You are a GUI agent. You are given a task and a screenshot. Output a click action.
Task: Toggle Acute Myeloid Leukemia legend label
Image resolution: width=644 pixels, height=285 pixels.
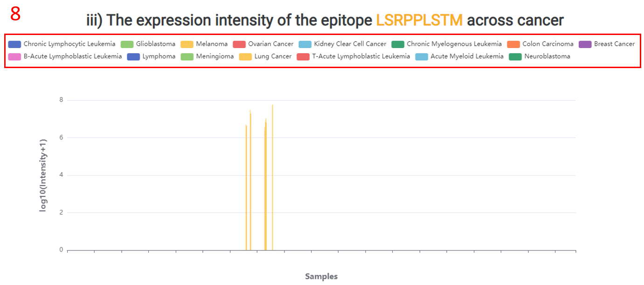click(x=467, y=56)
